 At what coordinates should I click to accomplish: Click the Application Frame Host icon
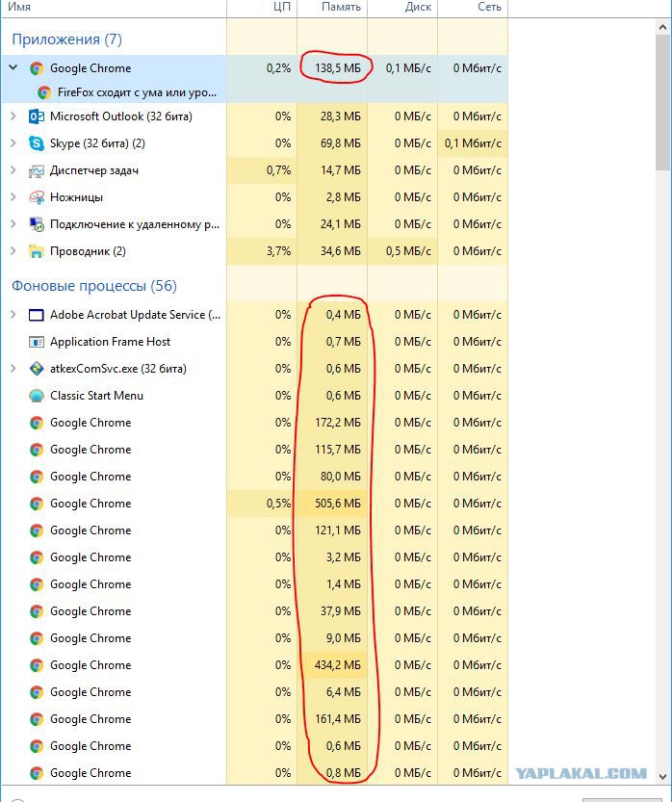click(x=37, y=342)
